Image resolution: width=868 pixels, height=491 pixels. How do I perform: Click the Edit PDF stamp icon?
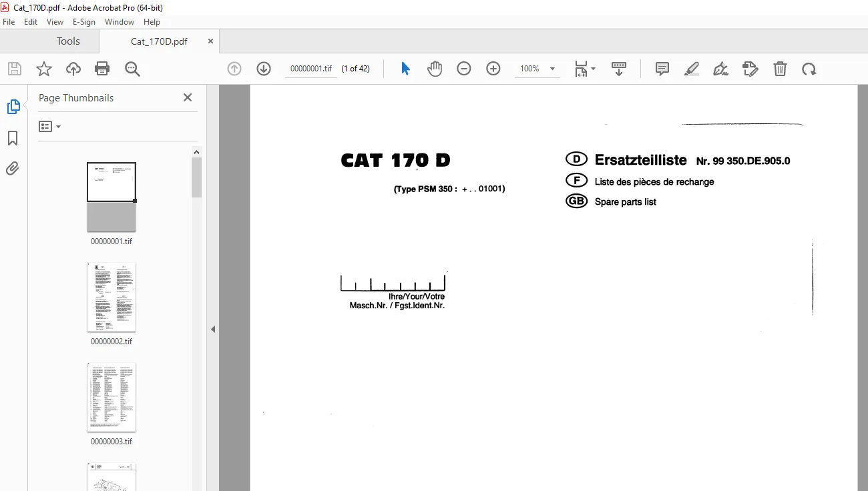click(750, 69)
